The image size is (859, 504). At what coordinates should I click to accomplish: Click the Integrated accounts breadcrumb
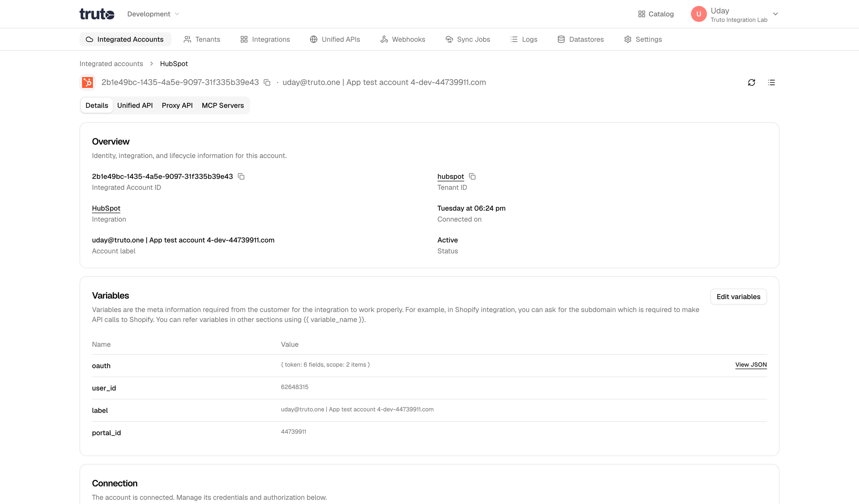coord(111,64)
